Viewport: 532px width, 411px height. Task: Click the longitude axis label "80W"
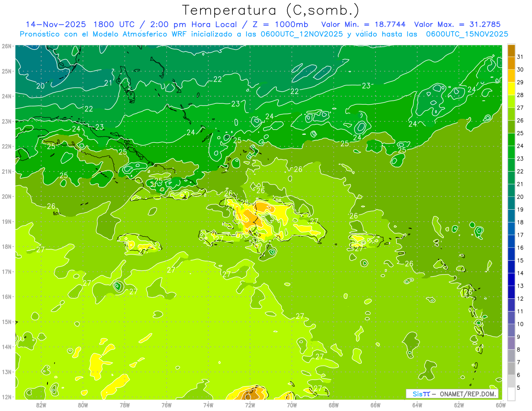(x=83, y=405)
